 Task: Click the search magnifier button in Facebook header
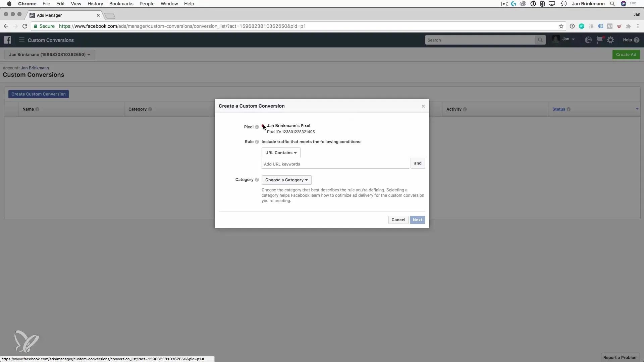[x=540, y=40]
